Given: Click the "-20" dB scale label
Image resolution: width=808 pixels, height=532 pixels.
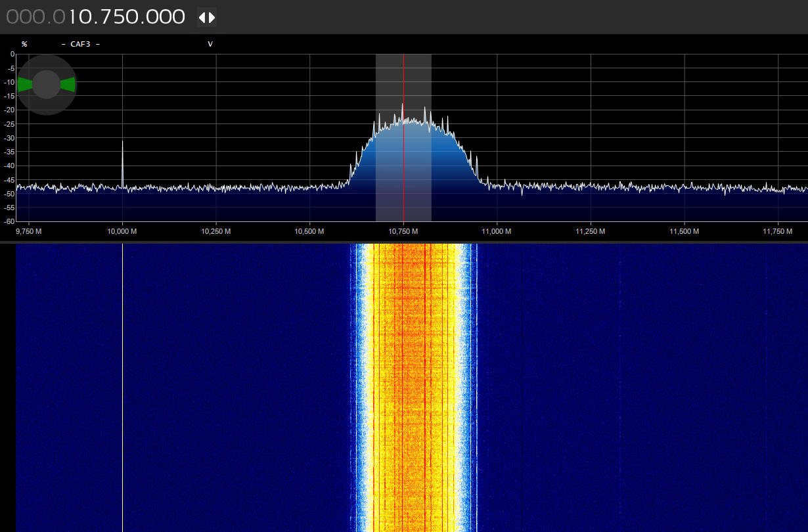Looking at the screenshot, I should [10, 110].
